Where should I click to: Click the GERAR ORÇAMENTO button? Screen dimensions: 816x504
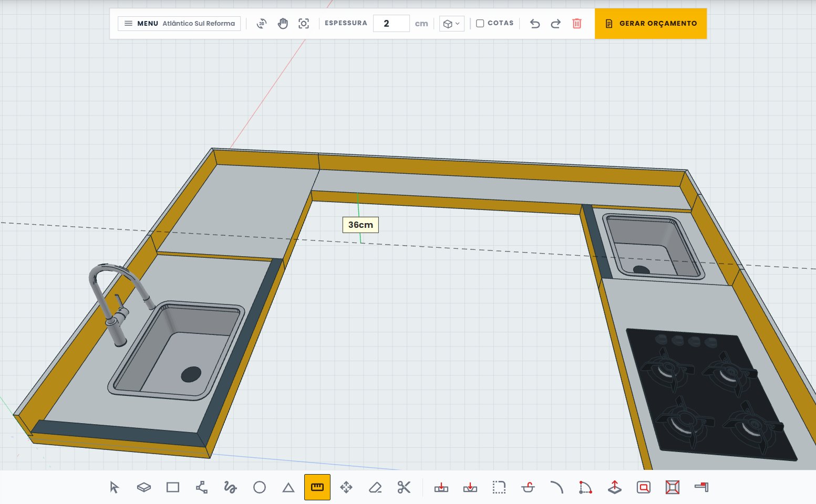650,24
